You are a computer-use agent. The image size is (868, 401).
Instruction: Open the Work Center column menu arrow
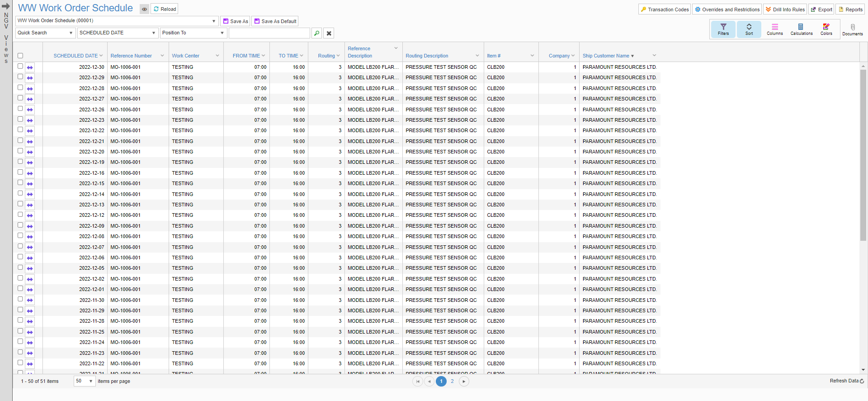pyautogui.click(x=217, y=56)
